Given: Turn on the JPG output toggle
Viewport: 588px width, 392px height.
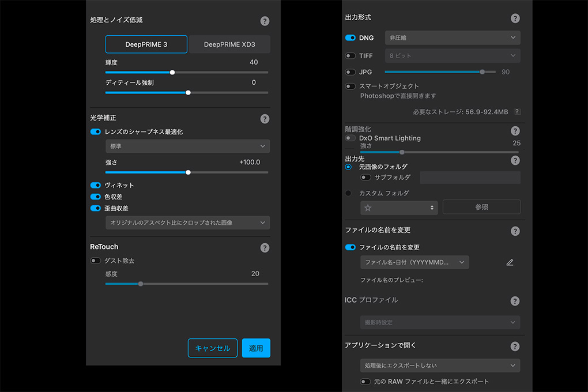Looking at the screenshot, I should tap(350, 72).
